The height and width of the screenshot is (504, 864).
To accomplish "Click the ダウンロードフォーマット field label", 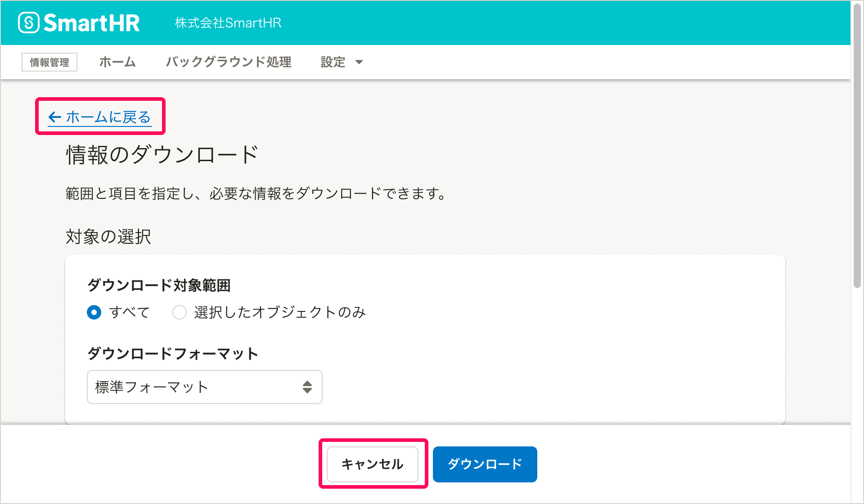I will 173,354.
